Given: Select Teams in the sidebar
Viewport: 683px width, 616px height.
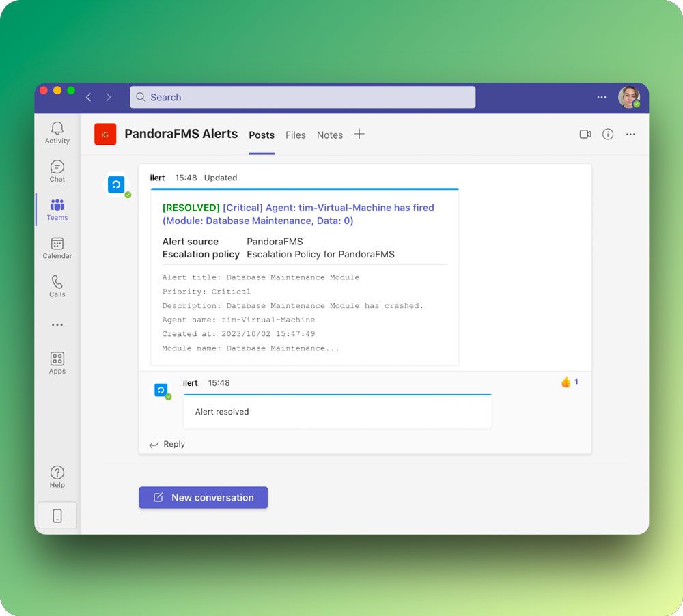Looking at the screenshot, I should click(57, 209).
